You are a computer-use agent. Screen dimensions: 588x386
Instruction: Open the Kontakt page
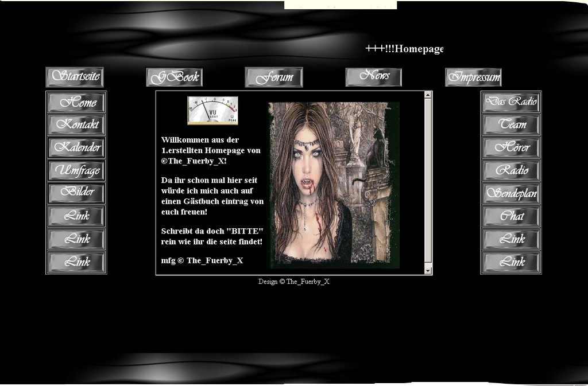pyautogui.click(x=76, y=125)
